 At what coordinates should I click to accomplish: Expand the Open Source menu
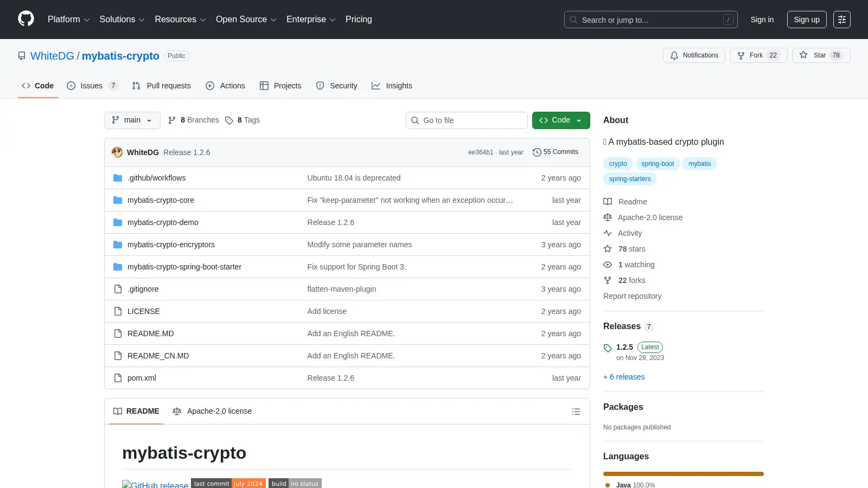[x=246, y=20]
